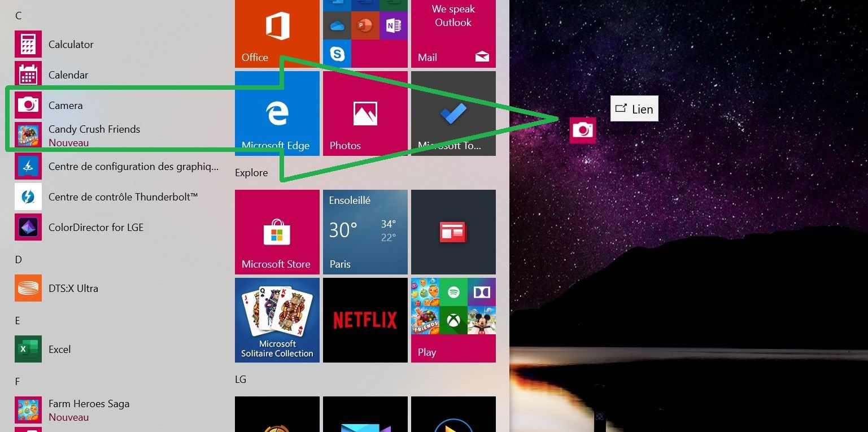
Task: Click the Camera entry in the app list
Action: [65, 106]
